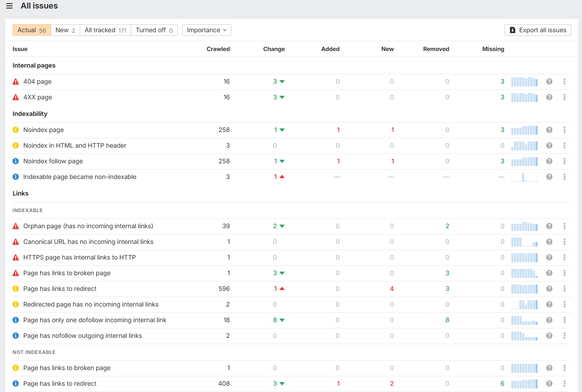Open more options for Noindex page row
582x392 pixels.
click(565, 130)
